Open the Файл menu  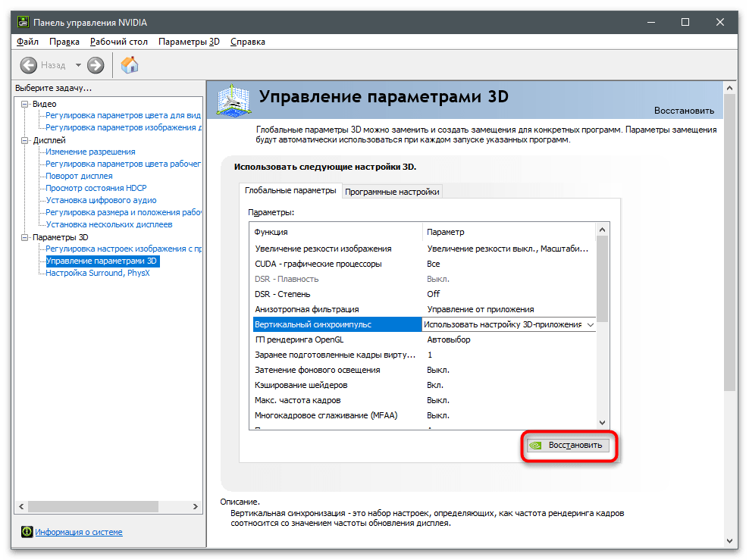tap(27, 42)
